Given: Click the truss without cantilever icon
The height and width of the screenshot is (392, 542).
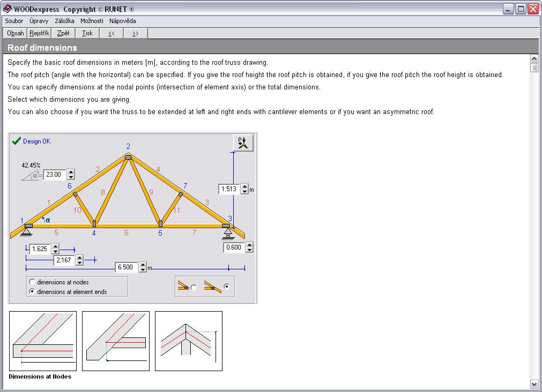Looking at the screenshot, I should [x=183, y=287].
